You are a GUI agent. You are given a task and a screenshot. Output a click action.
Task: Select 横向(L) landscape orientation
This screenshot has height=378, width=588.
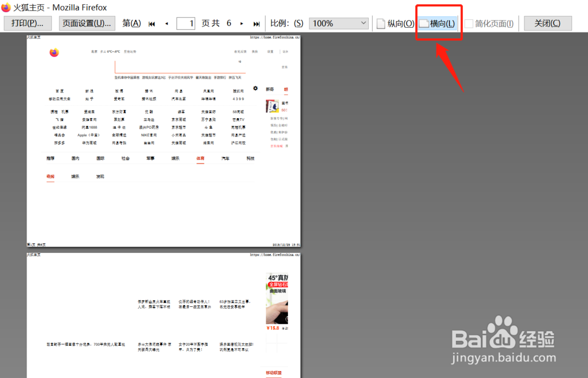(437, 24)
